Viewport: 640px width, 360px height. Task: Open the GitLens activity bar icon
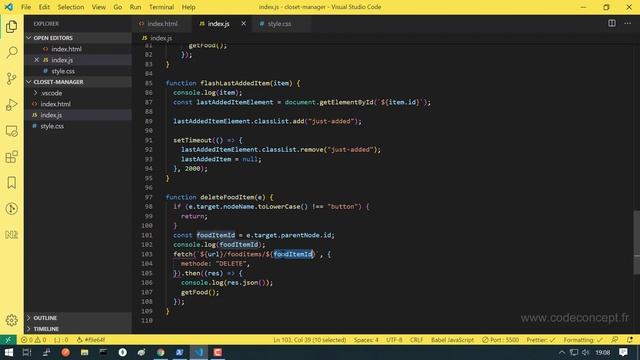pos(11,209)
